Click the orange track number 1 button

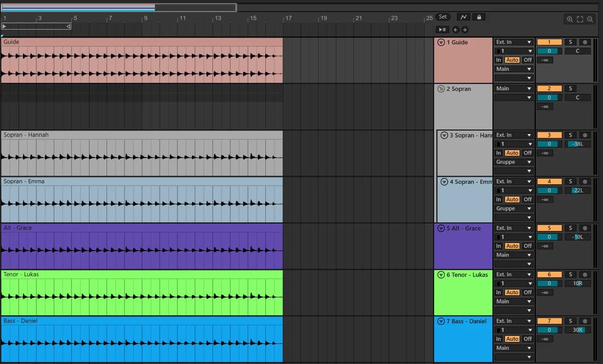(x=549, y=42)
